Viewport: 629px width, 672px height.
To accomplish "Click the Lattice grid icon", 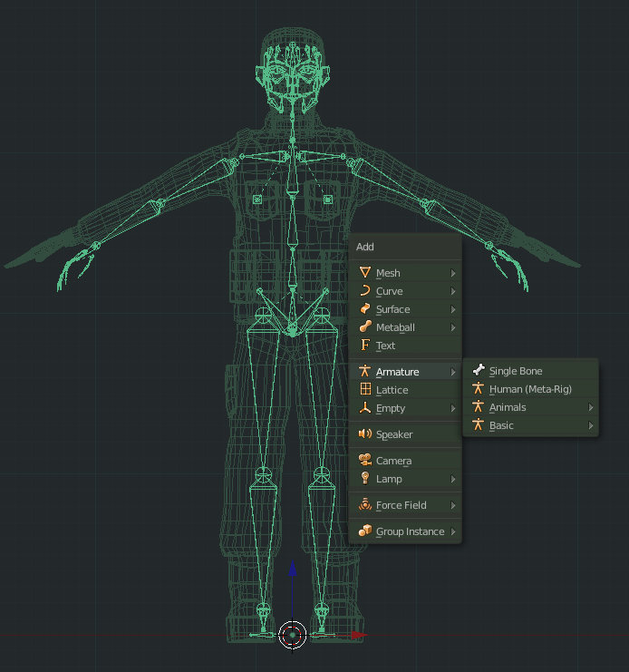I will [x=365, y=389].
